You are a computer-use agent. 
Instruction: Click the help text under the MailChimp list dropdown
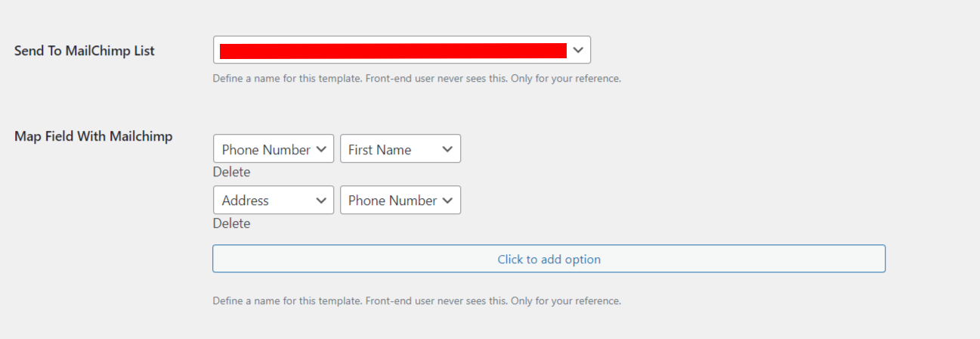click(416, 78)
